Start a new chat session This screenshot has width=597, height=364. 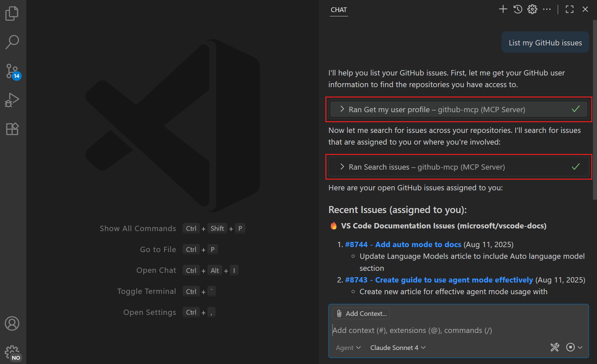click(x=503, y=9)
